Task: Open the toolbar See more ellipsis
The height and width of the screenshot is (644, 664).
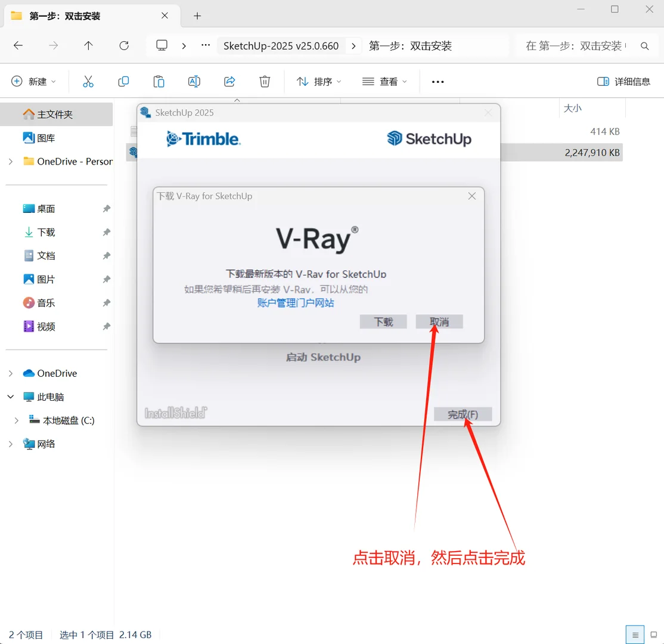Action: [x=438, y=82]
